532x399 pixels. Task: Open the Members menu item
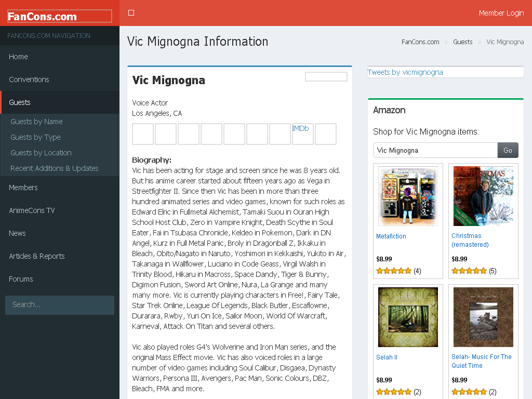click(x=60, y=188)
